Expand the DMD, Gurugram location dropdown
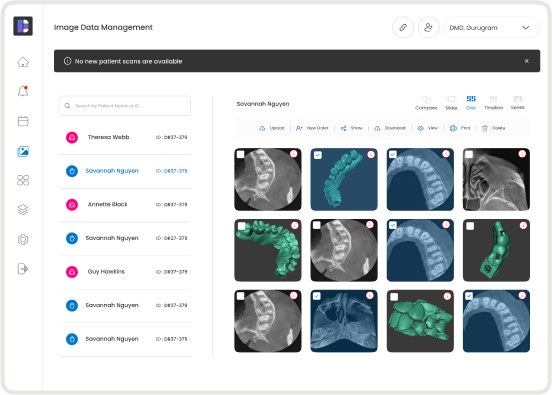This screenshot has width=552, height=395. coord(491,27)
